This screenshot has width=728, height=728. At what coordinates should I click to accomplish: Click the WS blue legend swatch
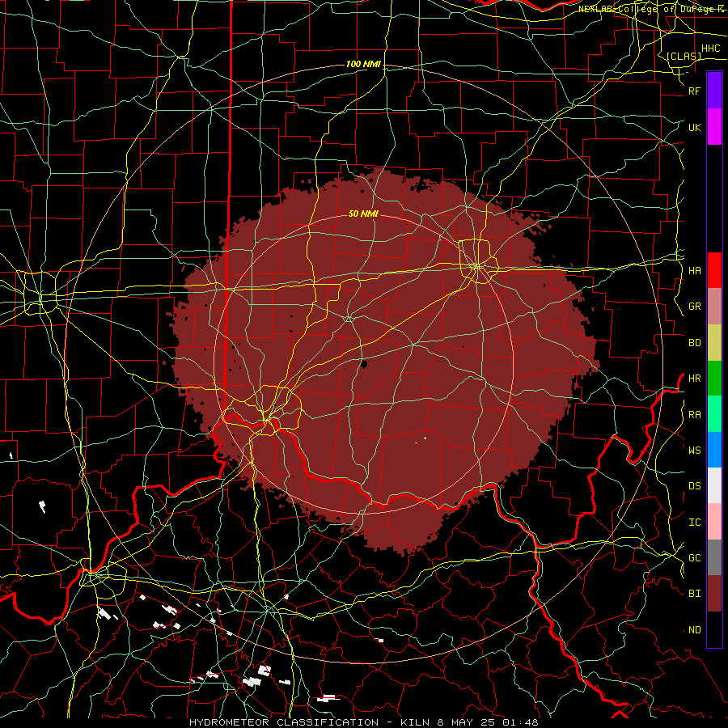pyautogui.click(x=714, y=450)
